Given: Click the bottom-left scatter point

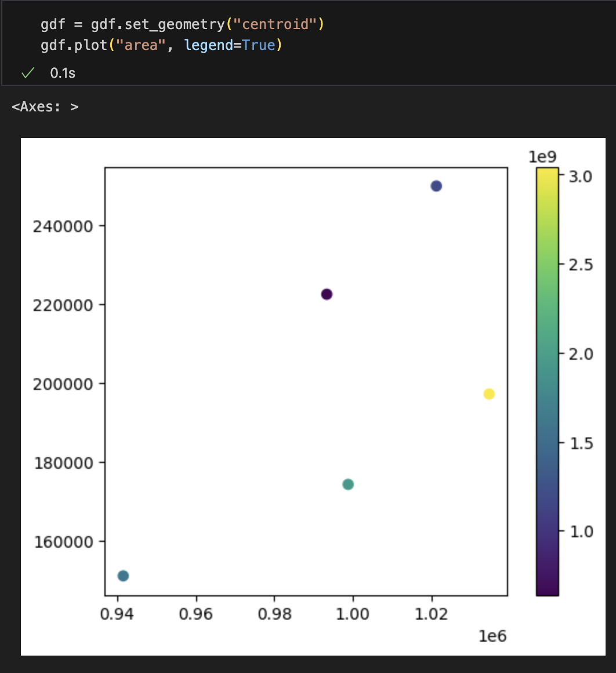Looking at the screenshot, I should tap(123, 576).
